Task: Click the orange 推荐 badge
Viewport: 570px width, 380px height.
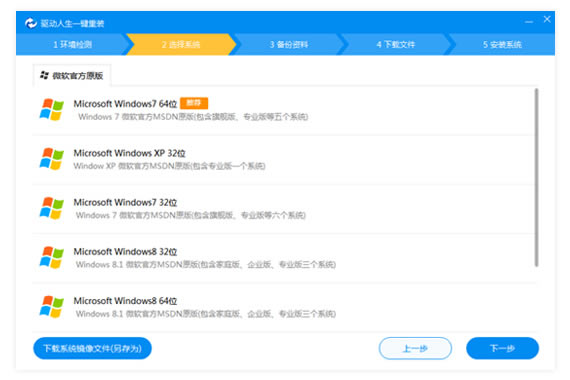Action: tap(194, 103)
